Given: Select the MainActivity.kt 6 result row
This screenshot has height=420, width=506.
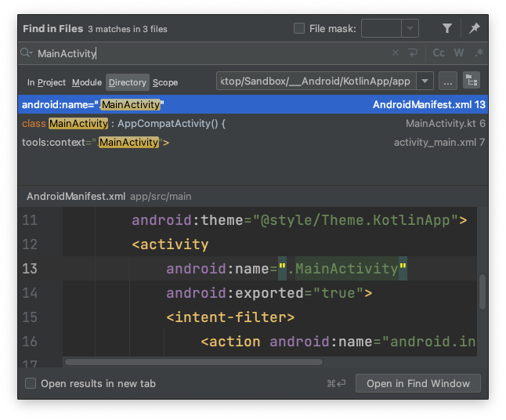Looking at the screenshot, I should pyautogui.click(x=253, y=123).
